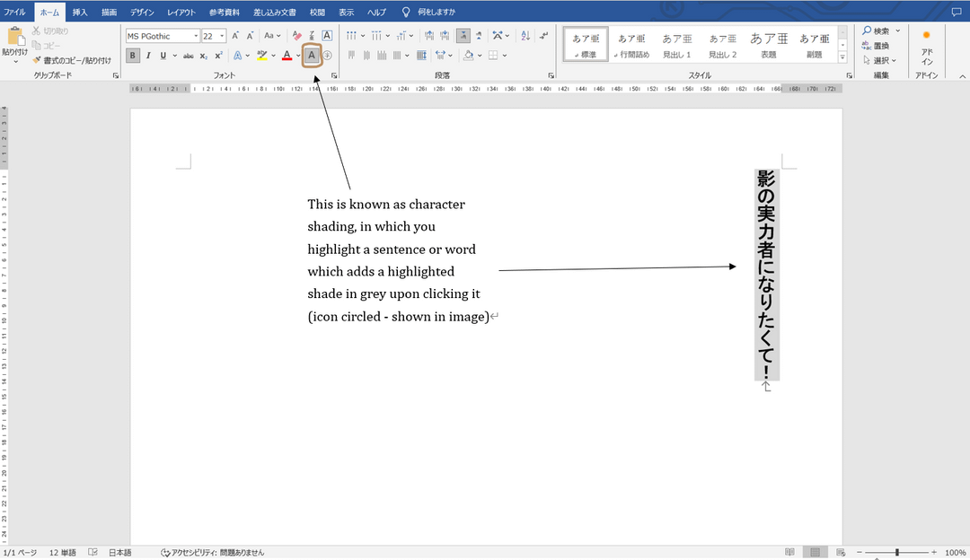
Task: Click the sort A-Z icon in paragraph group
Action: [x=525, y=36]
